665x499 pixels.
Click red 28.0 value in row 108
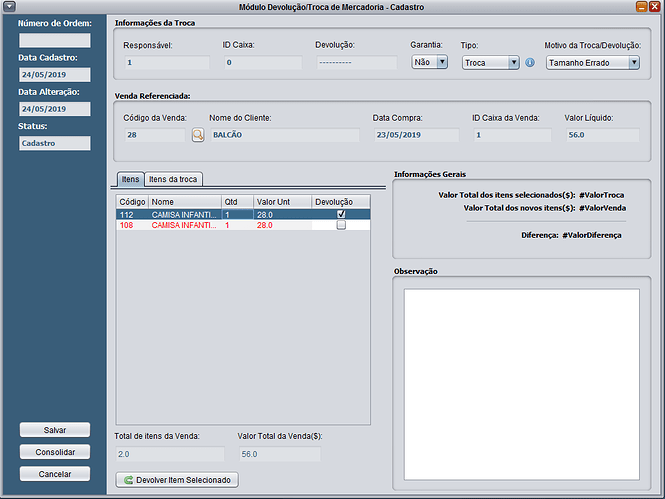pyautogui.click(x=282, y=225)
